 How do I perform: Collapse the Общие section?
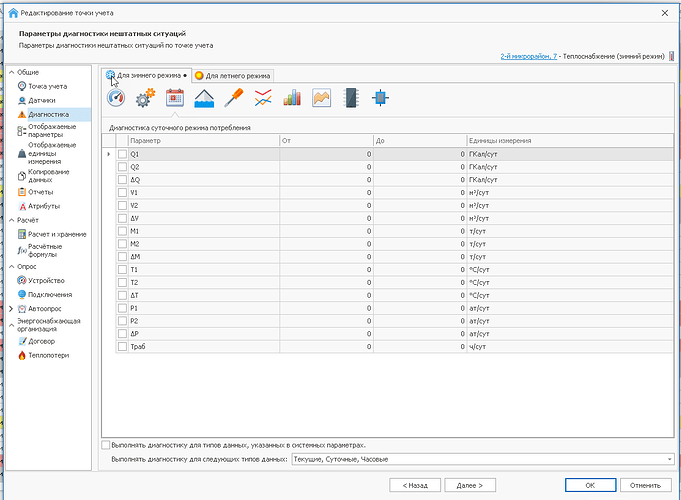click(x=11, y=72)
